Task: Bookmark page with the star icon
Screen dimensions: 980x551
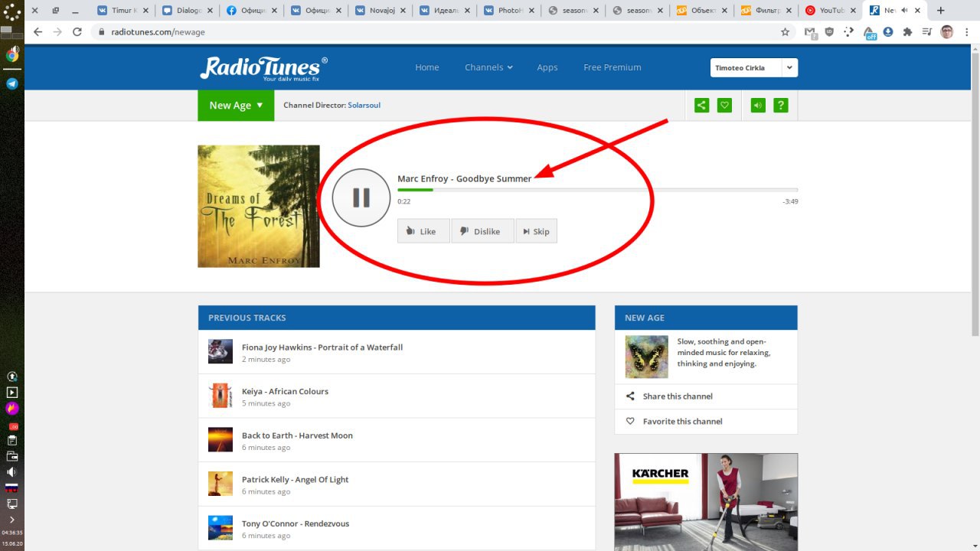Action: tap(785, 32)
